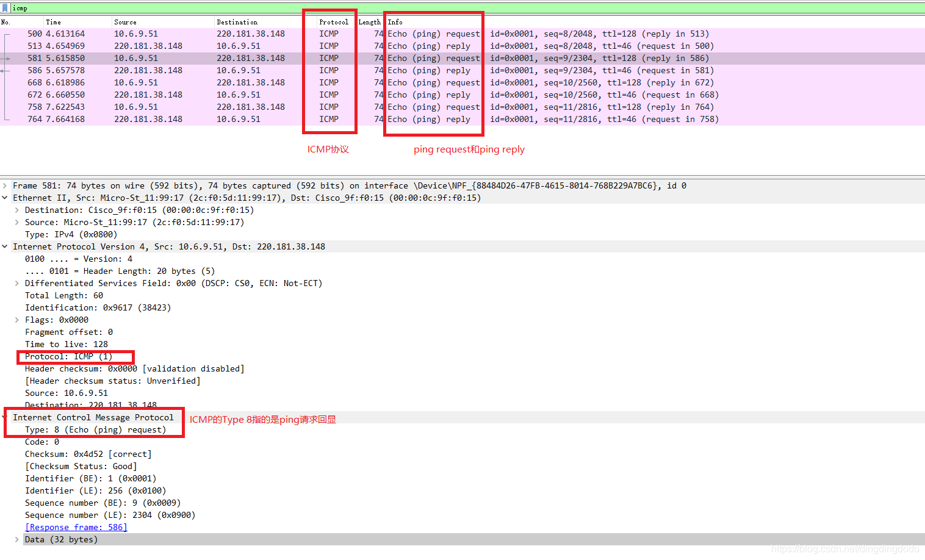Select packet number 758 row
This screenshot has height=560, width=925.
[462, 107]
